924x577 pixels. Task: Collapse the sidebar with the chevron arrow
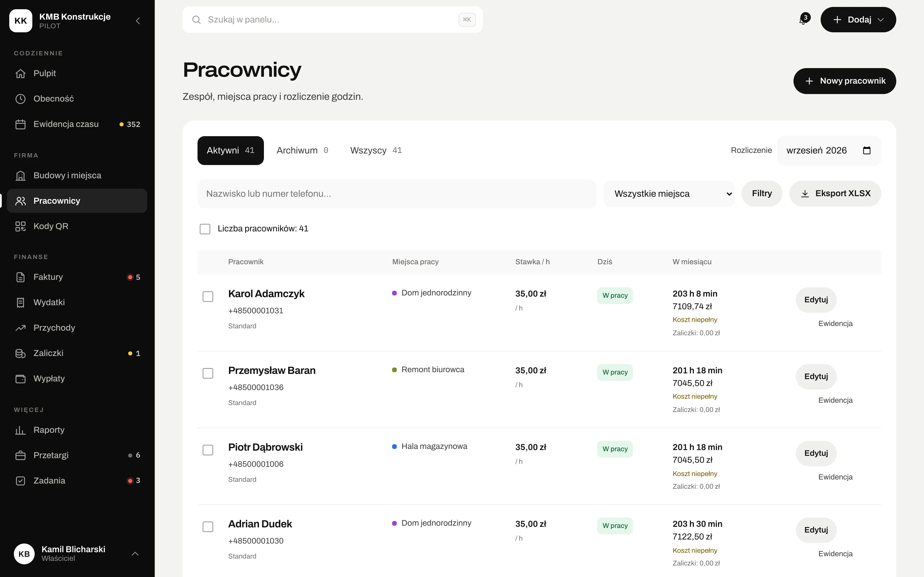(x=138, y=20)
